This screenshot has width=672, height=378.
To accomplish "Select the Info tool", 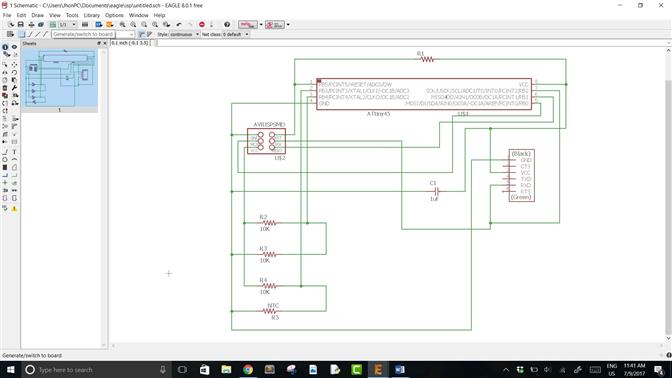I will 5,47.
